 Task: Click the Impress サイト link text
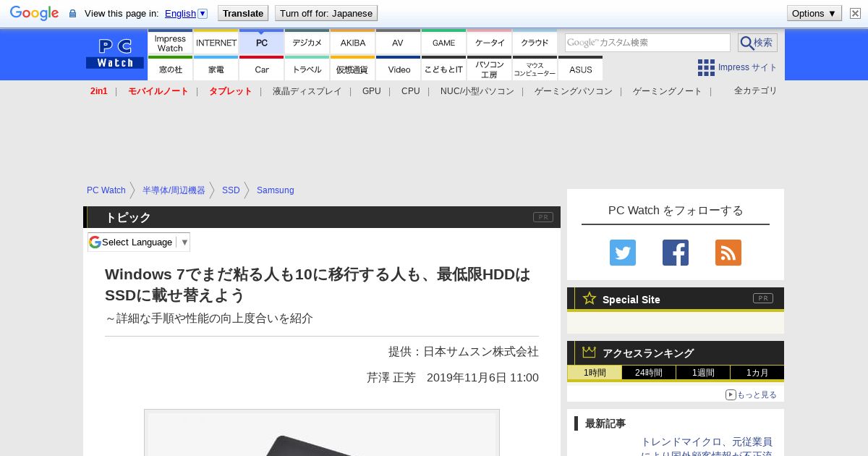coord(748,67)
